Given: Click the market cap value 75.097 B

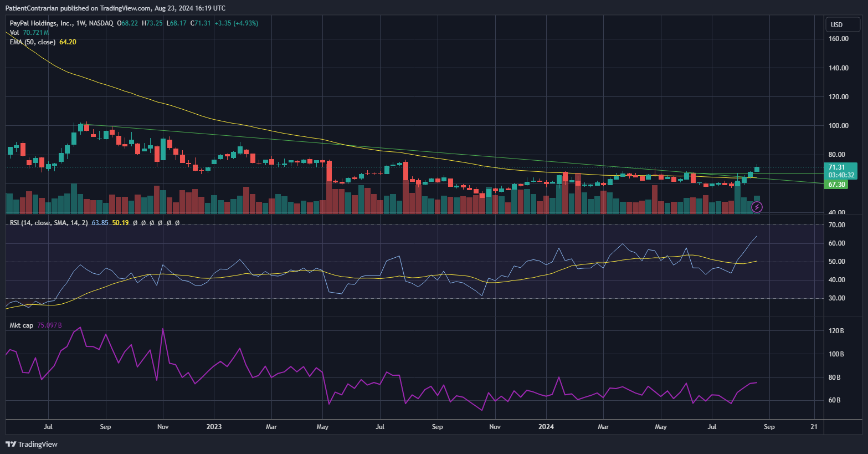Looking at the screenshot, I should pyautogui.click(x=49, y=325).
